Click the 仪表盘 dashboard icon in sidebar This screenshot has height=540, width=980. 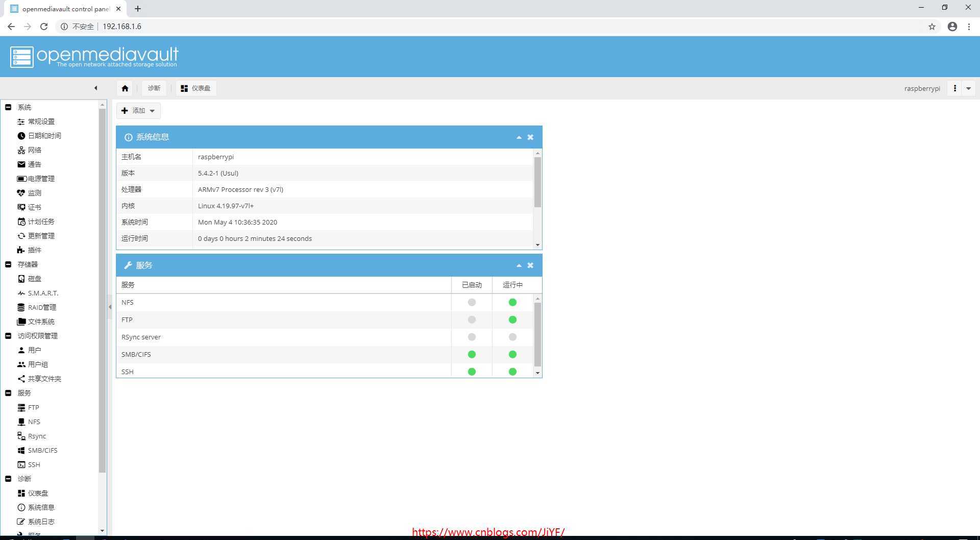[x=21, y=493]
